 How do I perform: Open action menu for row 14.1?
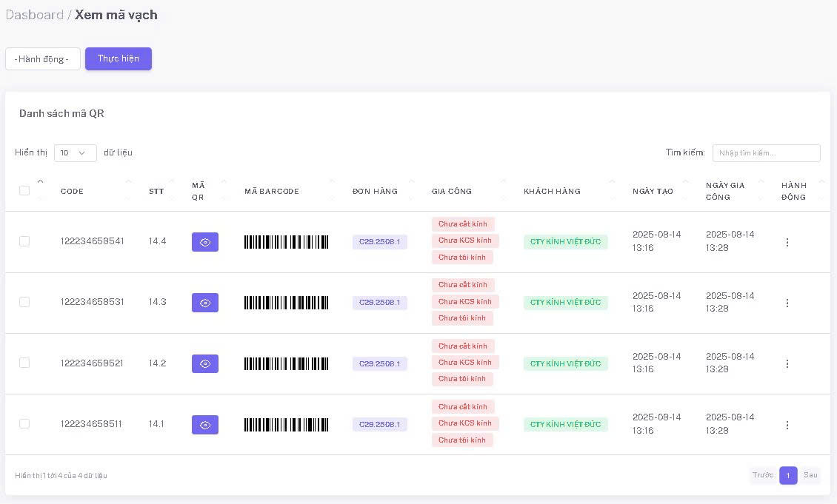(787, 425)
